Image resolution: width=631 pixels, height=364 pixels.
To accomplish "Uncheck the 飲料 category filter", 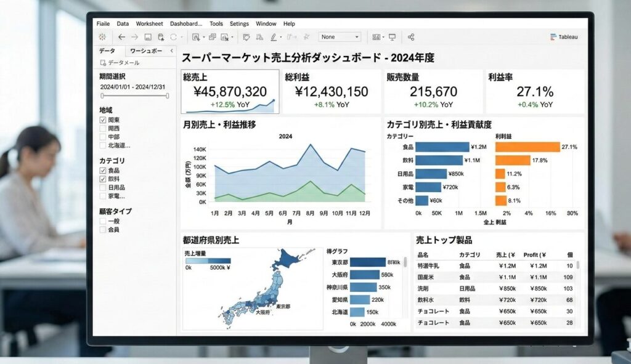I will 102,178.
